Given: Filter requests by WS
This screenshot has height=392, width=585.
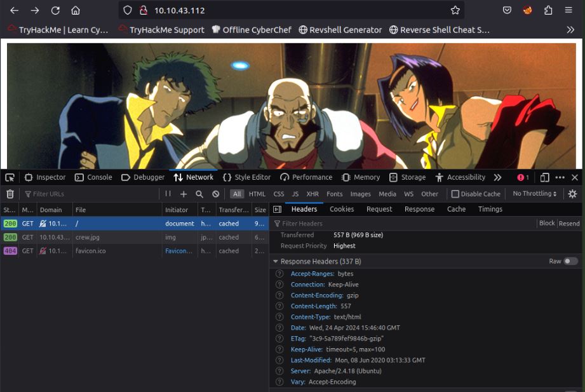Looking at the screenshot, I should (x=408, y=194).
